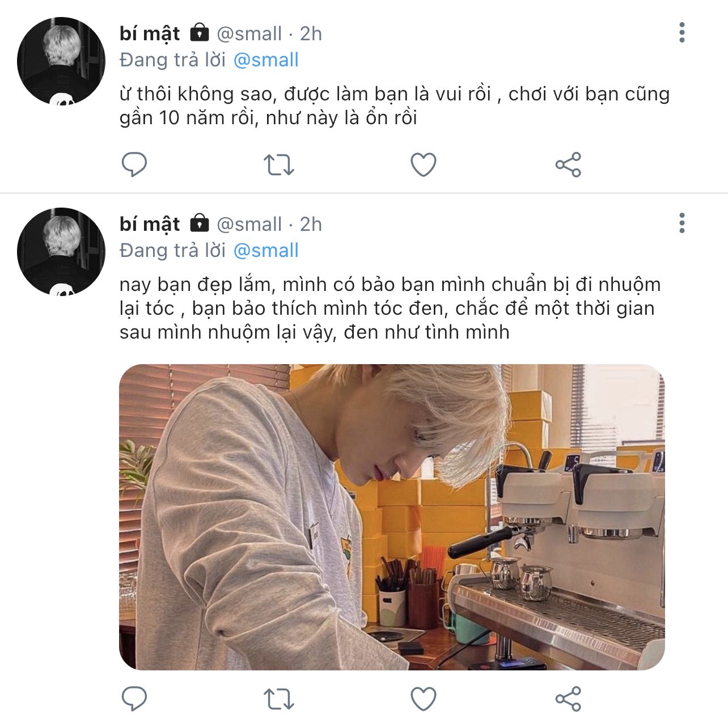Open bí mật display name on second tweet
This screenshot has height=722, width=728.
[150, 225]
